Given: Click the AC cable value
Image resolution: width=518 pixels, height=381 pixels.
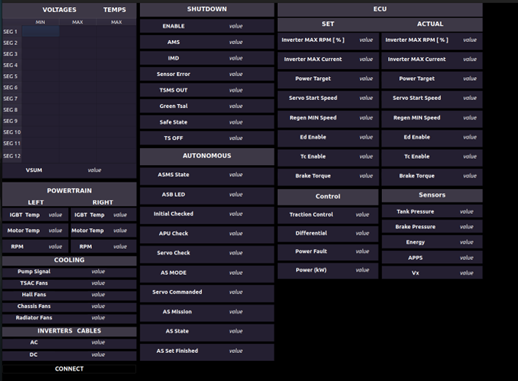Looking at the screenshot, I should (x=98, y=342).
